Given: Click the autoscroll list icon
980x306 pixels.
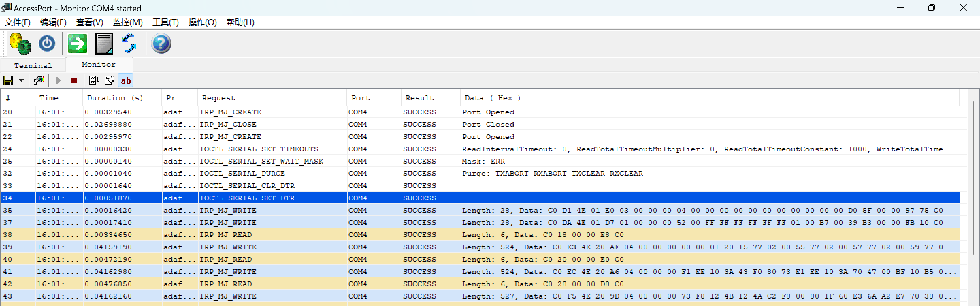Looking at the screenshot, I should point(94,80).
